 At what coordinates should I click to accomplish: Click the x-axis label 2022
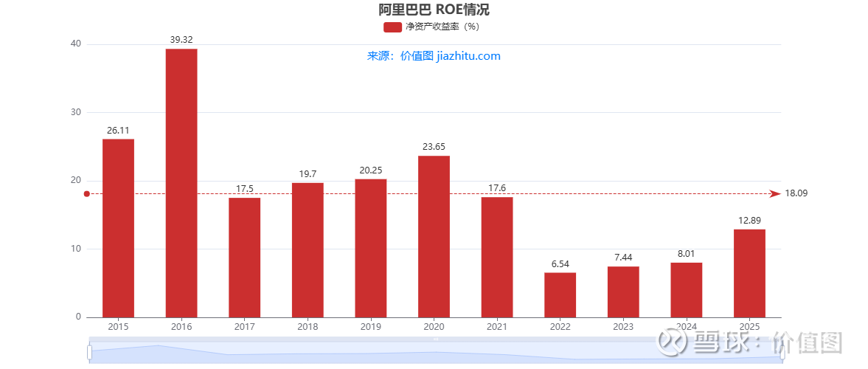coord(560,327)
